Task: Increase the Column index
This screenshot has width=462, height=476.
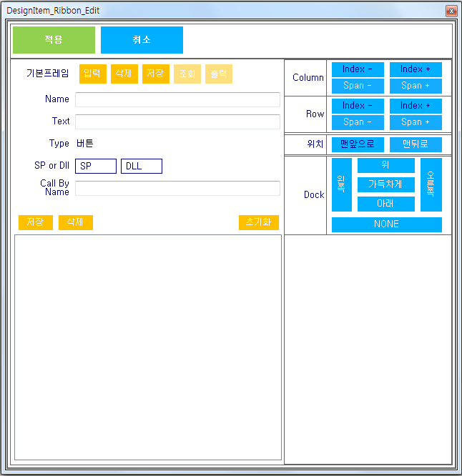Action: 416,69
